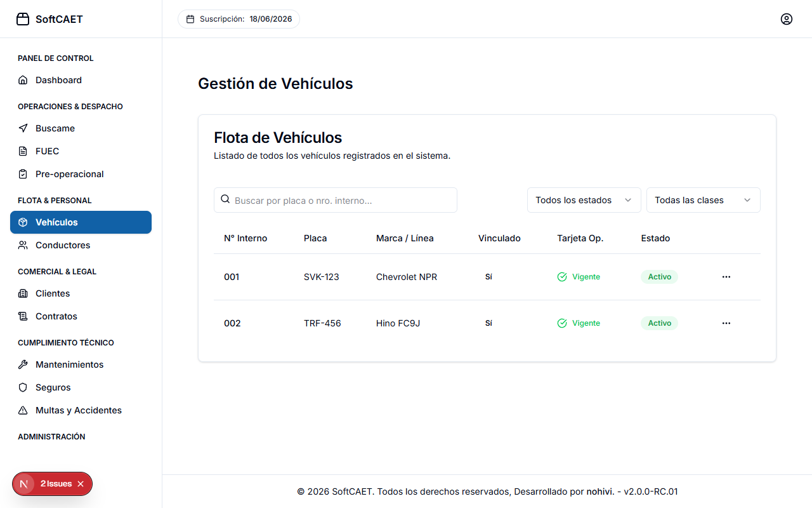Viewport: 812px width, 508px height.
Task: Open Multas y Accidentes page
Action: pos(81,410)
